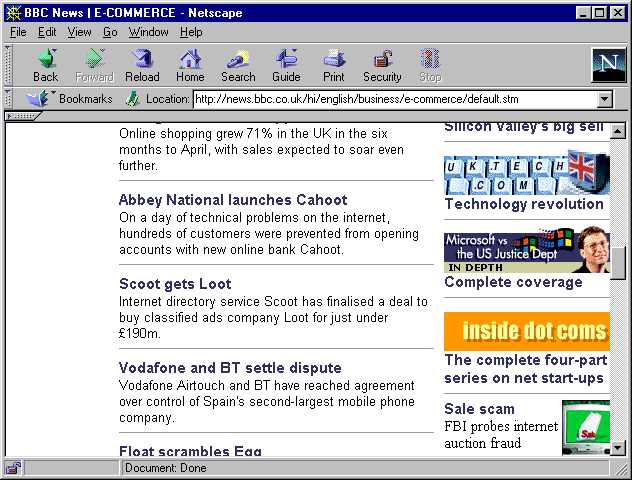The height and width of the screenshot is (480, 632).
Task: Open the File menu
Action: coord(18,32)
